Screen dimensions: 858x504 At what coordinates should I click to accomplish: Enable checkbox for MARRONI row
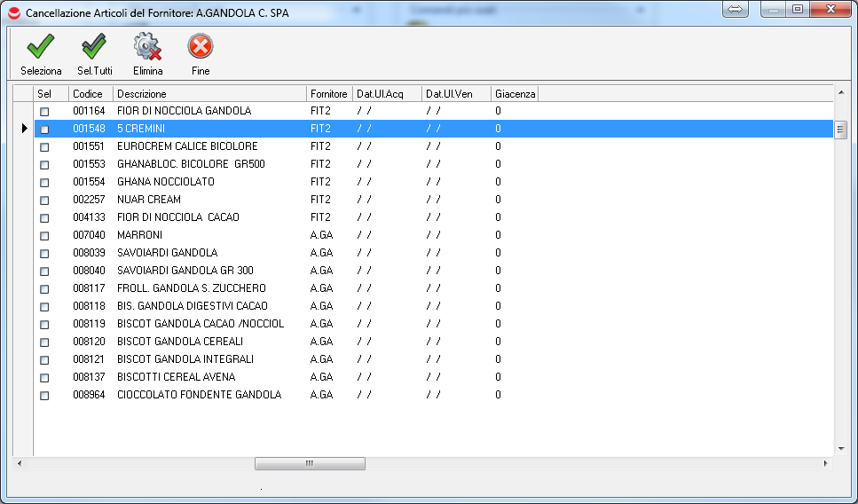click(x=44, y=236)
